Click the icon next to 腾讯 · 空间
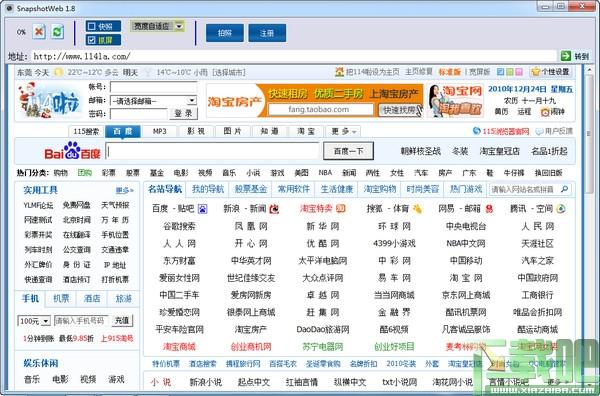Viewport: 600px width, 396px height. point(561,209)
